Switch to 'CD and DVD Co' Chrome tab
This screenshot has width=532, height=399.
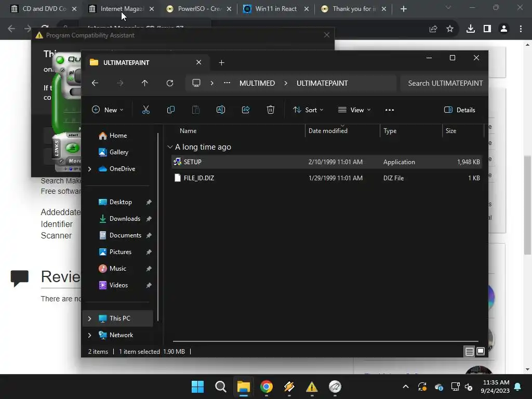pyautogui.click(x=44, y=9)
